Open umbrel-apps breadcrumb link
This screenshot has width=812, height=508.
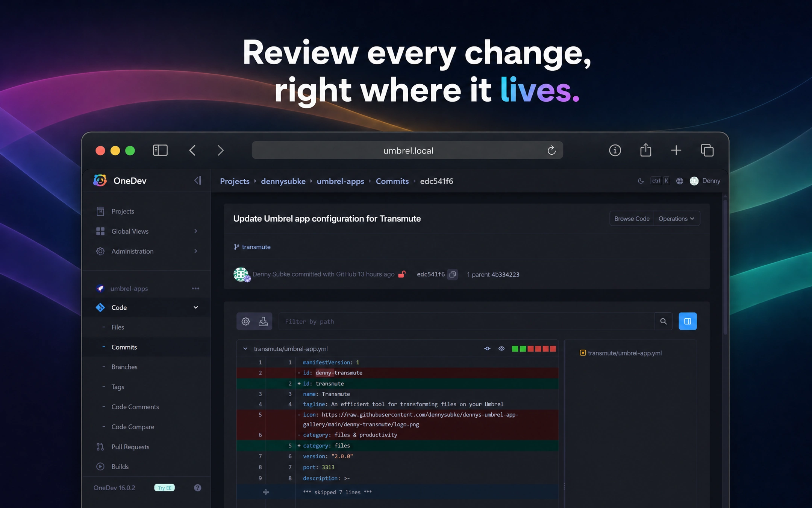point(340,181)
